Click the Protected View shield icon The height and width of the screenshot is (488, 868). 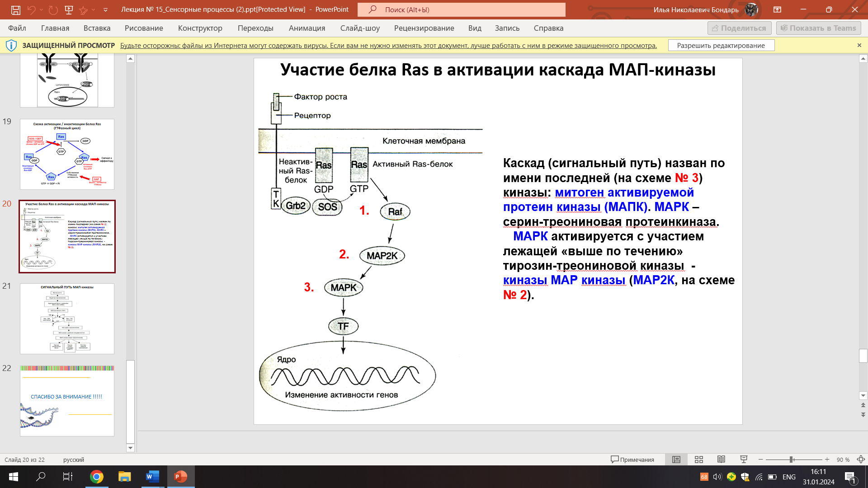(x=11, y=45)
